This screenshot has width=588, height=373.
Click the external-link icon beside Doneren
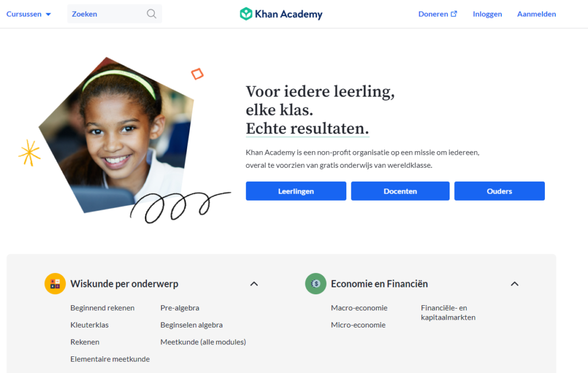454,14
